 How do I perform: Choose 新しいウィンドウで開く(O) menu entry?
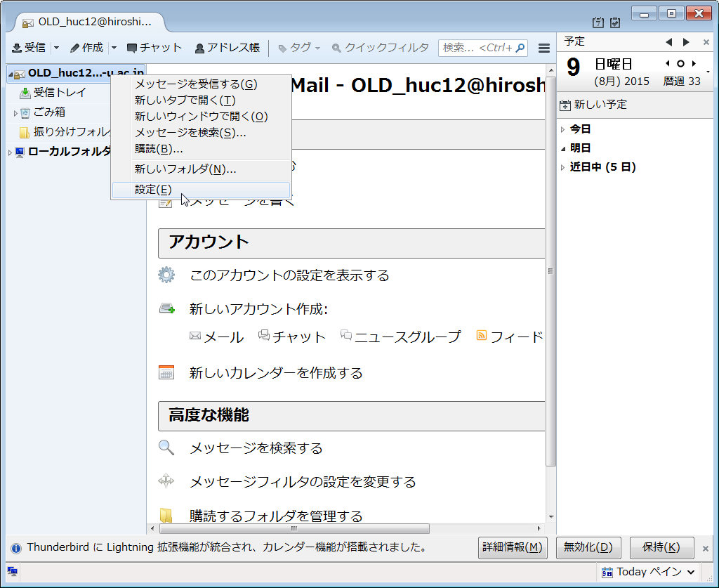click(201, 116)
